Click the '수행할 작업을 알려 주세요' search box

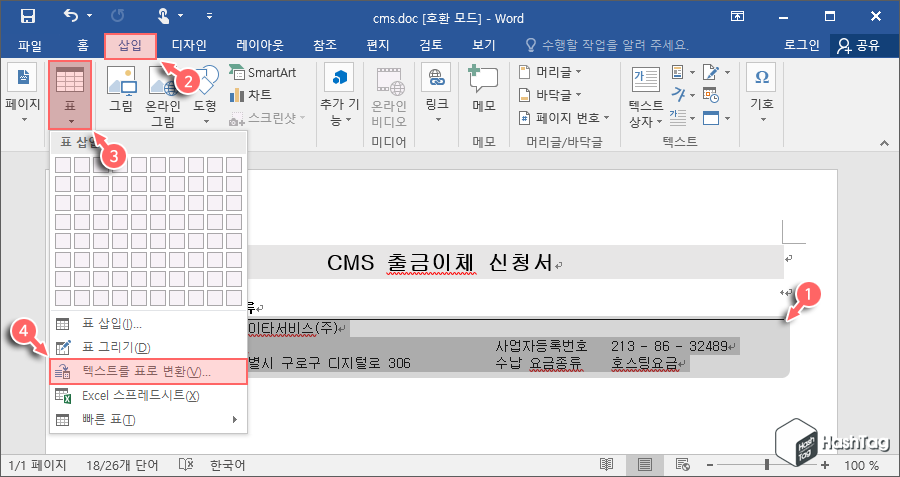click(607, 45)
